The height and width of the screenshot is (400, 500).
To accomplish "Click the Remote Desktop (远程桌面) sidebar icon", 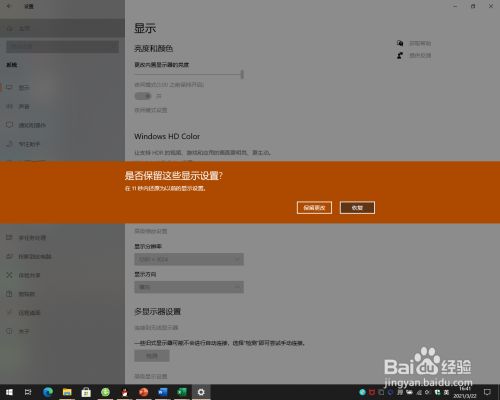I will click(9, 313).
